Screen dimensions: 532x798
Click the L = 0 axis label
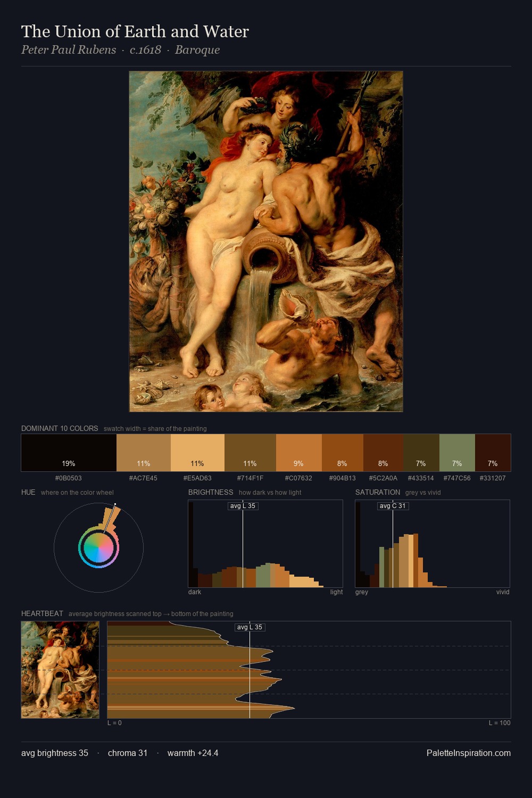point(114,723)
